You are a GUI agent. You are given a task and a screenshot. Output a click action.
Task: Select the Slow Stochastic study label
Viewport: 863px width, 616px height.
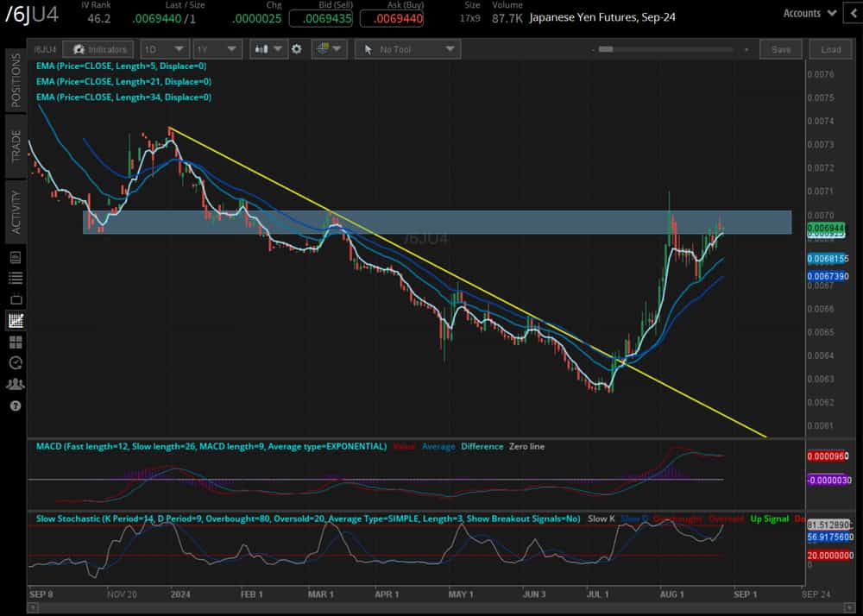(x=308, y=519)
